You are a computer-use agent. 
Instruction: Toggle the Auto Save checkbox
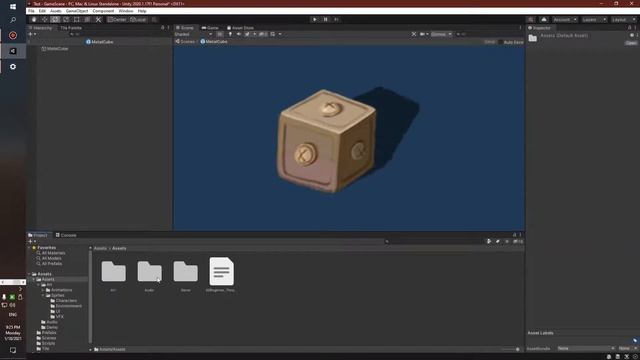click(500, 42)
